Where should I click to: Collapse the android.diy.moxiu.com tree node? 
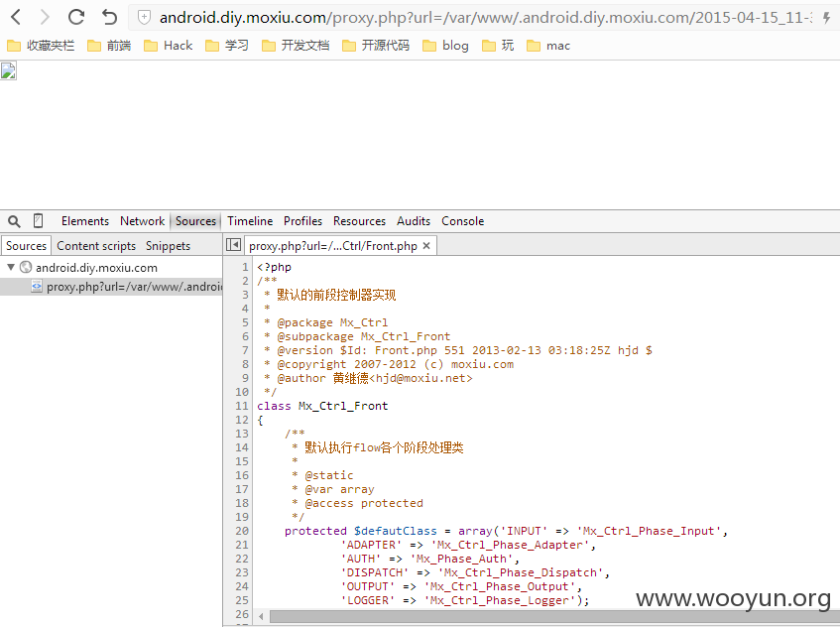pos(10,266)
